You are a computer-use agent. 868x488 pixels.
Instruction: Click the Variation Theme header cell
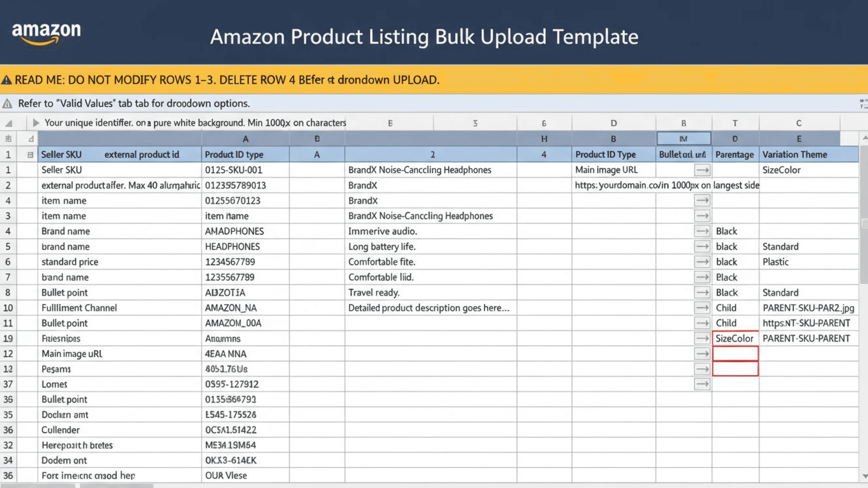coord(809,155)
